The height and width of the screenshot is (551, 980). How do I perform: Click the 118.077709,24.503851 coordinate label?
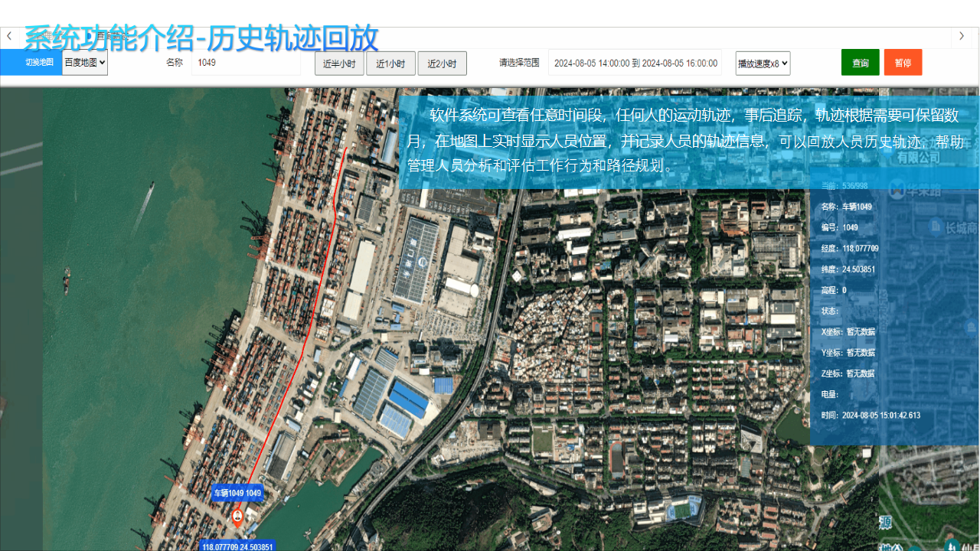(237, 546)
